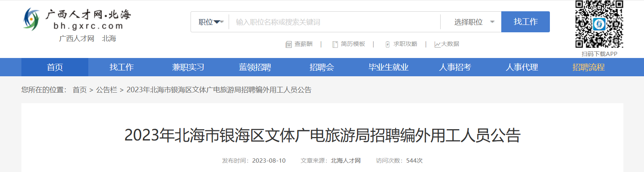Go to the 首页 navigation tab
This screenshot has height=172, width=644.
tap(55, 67)
